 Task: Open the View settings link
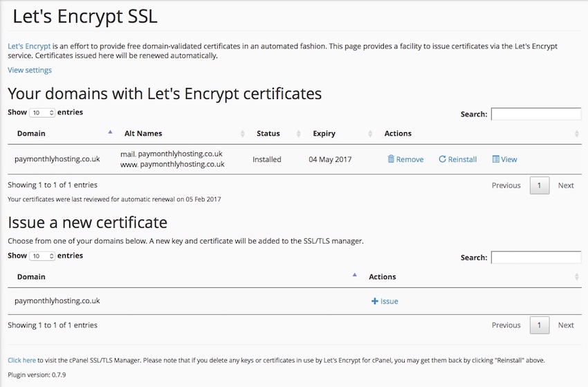pos(30,70)
